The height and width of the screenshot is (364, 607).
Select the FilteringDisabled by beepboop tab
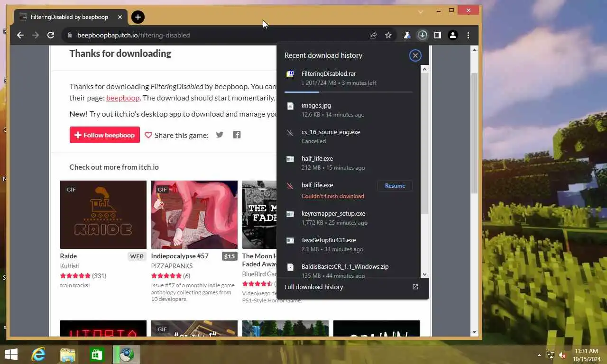tap(70, 17)
